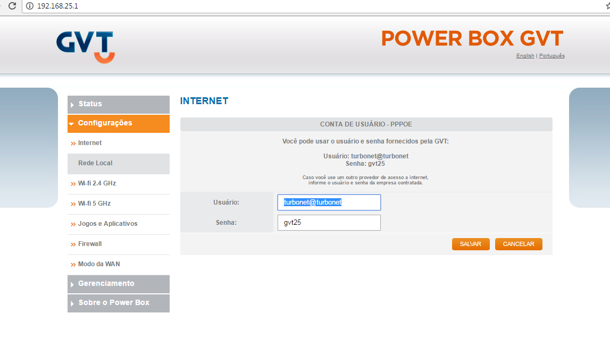610x364 pixels.
Task: Open the Internet settings page
Action: click(118, 143)
